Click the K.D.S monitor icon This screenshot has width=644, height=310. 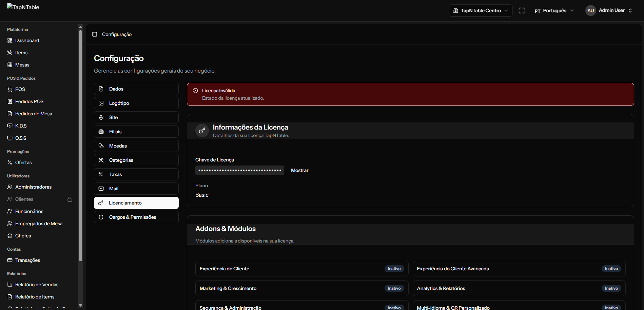10,126
